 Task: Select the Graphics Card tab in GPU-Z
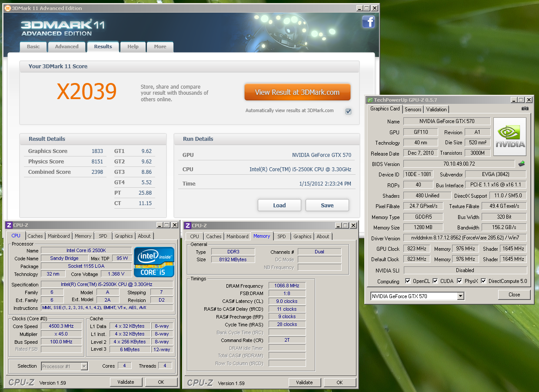(385, 109)
